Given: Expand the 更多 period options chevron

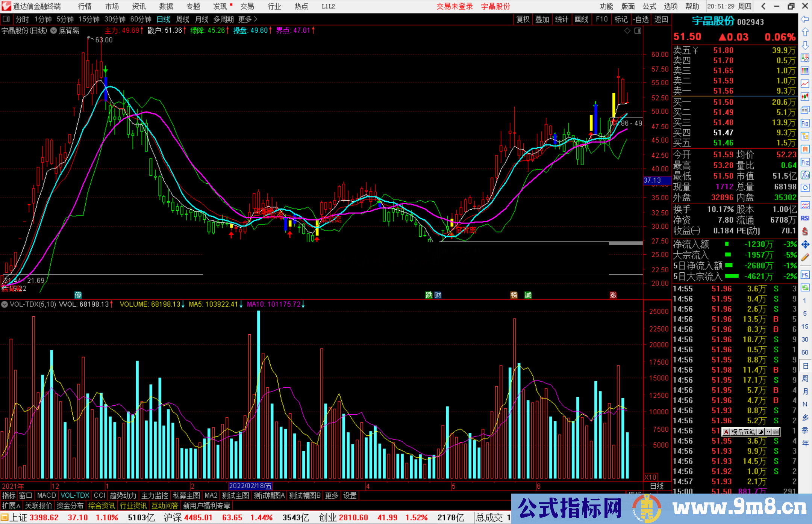Looking at the screenshot, I should 256,19.
